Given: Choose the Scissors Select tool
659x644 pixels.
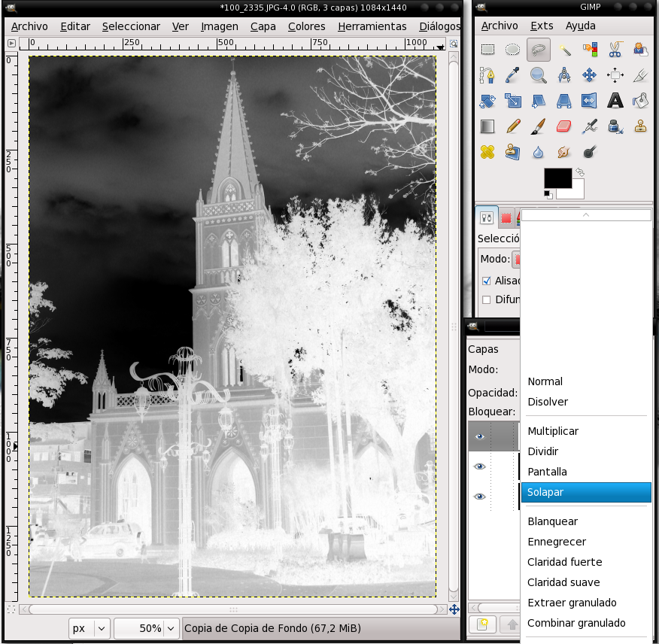Looking at the screenshot, I should [615, 50].
